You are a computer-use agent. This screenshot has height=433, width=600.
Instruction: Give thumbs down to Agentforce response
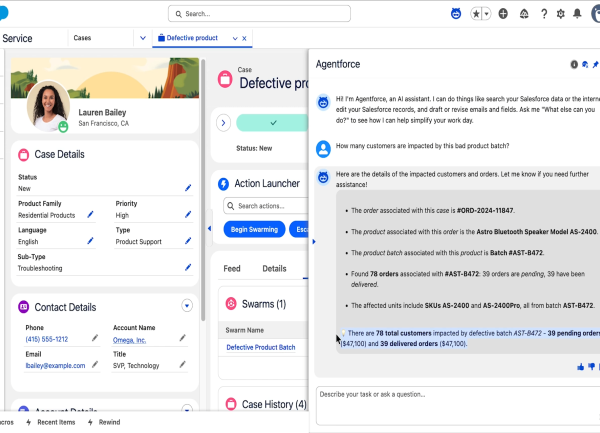click(x=592, y=367)
